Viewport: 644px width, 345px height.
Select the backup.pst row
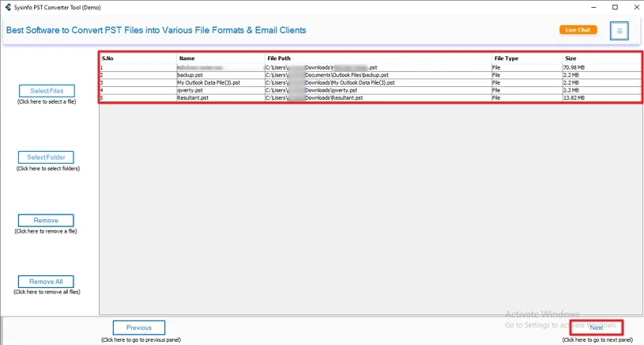[x=370, y=75]
